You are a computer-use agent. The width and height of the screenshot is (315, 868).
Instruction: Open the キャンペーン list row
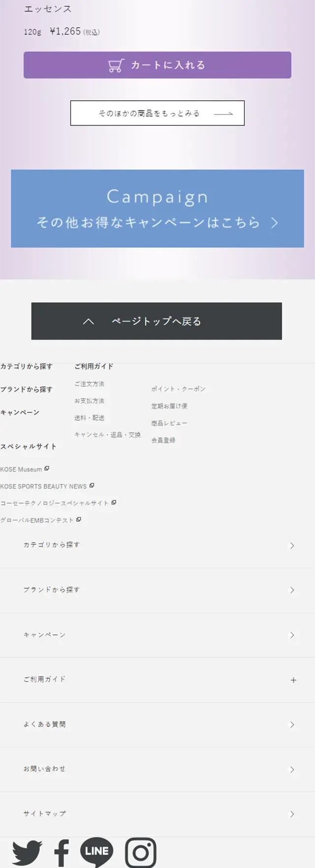(x=157, y=635)
